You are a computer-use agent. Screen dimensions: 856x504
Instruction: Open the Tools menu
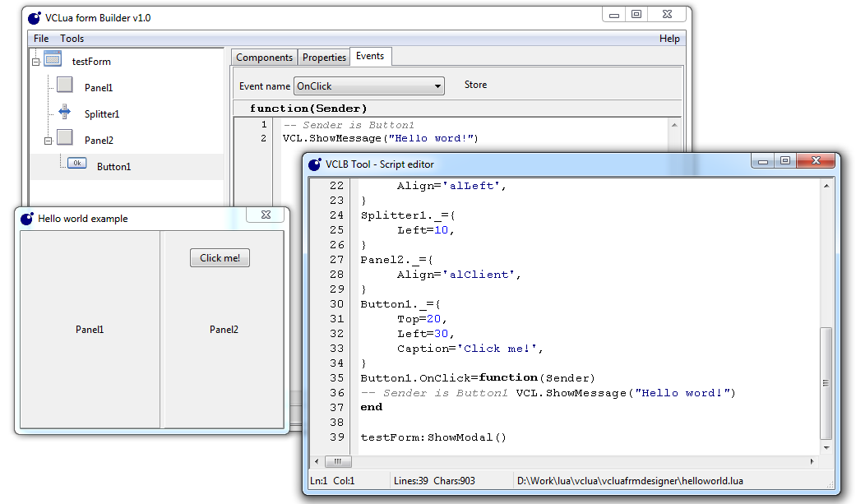click(x=72, y=39)
